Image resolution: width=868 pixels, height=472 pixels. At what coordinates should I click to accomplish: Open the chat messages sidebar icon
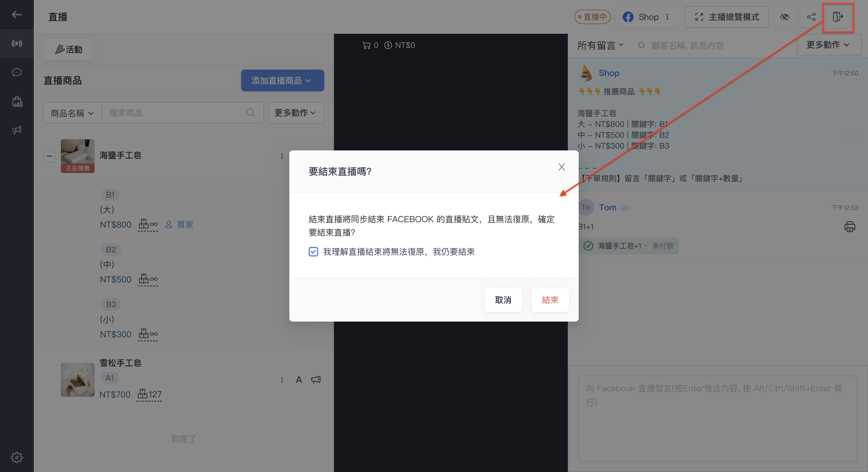[17, 72]
